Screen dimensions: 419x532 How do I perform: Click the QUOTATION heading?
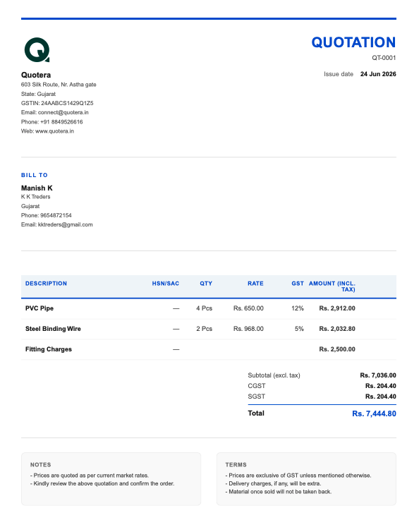[353, 42]
